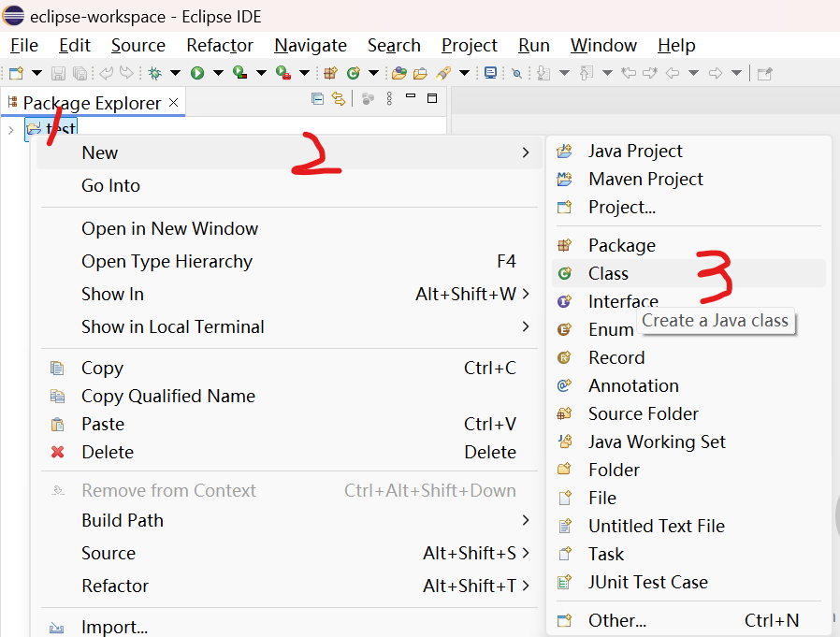The image size is (840, 637).
Task: Click the New Java Class toolbar icon
Action: 353,73
